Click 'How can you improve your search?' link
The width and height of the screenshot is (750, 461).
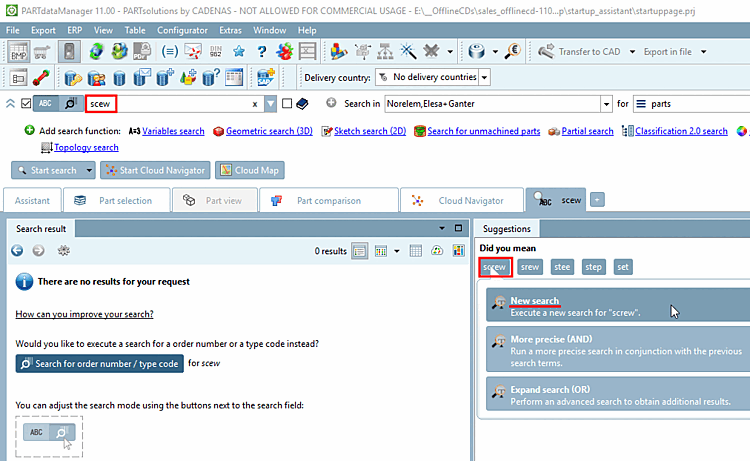85,314
